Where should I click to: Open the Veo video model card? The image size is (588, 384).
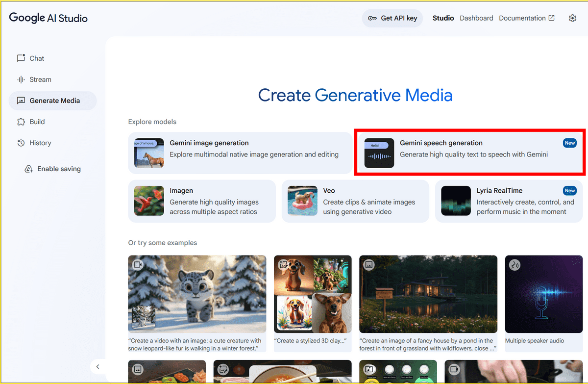pos(355,201)
